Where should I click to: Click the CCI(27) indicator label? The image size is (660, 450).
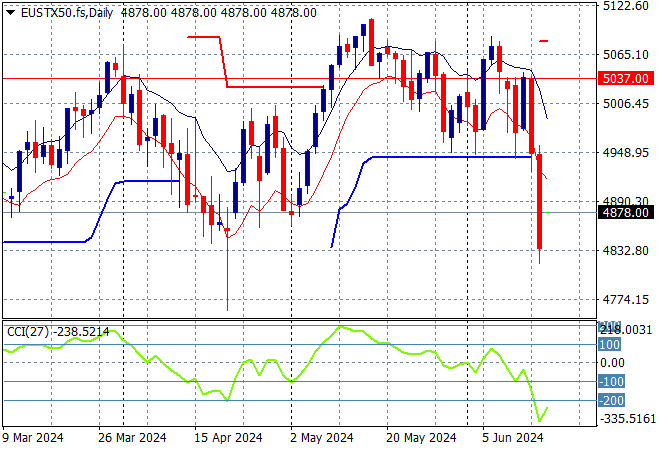click(x=28, y=332)
